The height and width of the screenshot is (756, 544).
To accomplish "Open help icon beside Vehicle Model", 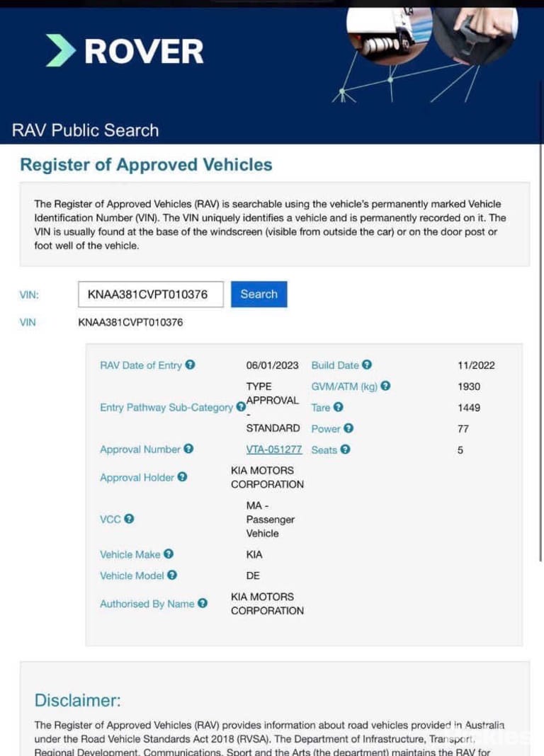I will (172, 575).
